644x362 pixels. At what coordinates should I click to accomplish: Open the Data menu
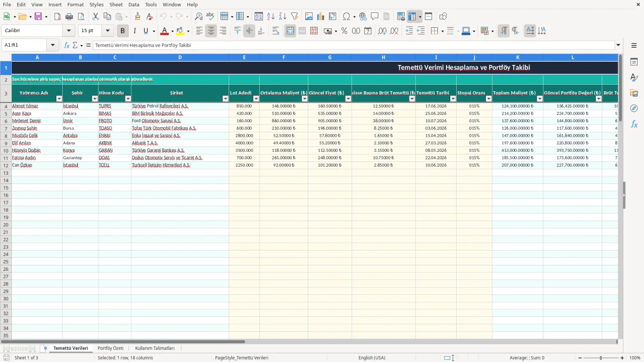pyautogui.click(x=134, y=4)
